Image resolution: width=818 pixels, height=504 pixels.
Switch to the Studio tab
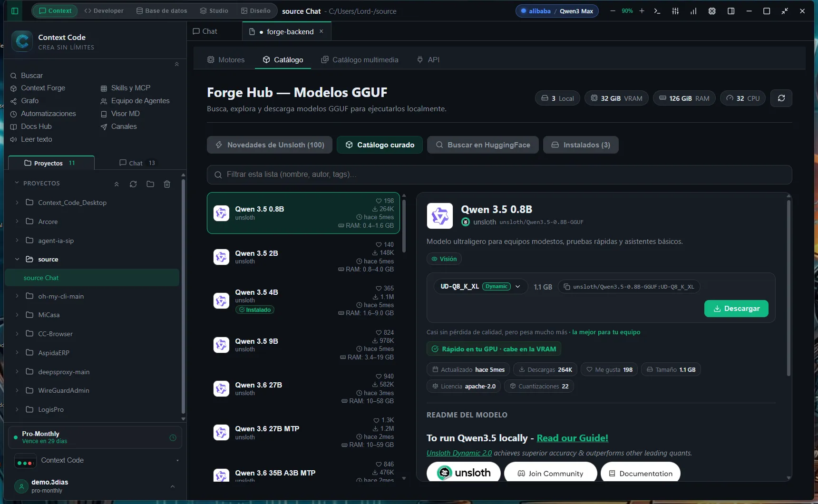click(x=214, y=11)
